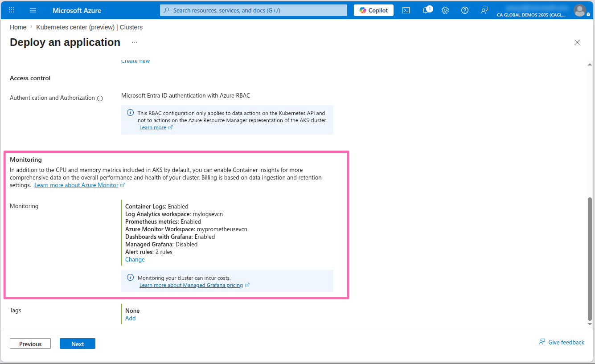Open the notifications bell
Viewport: 595px width, 364px height.
[427, 10]
